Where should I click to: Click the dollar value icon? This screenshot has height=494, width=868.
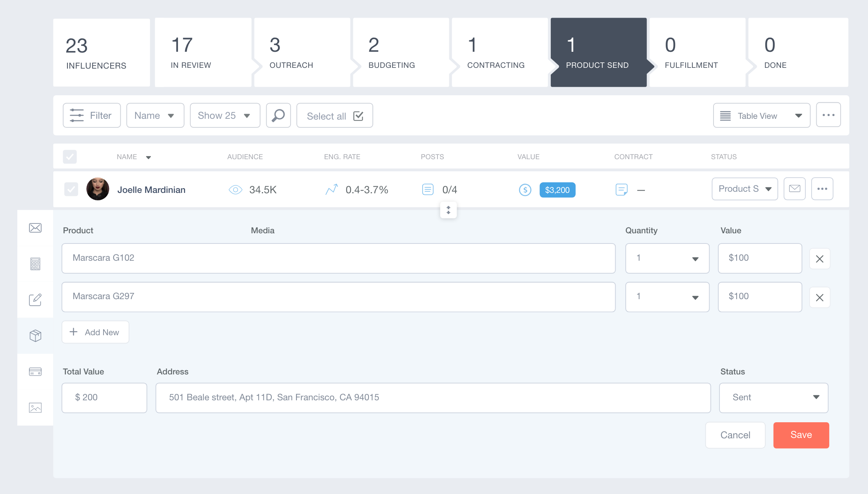525,190
